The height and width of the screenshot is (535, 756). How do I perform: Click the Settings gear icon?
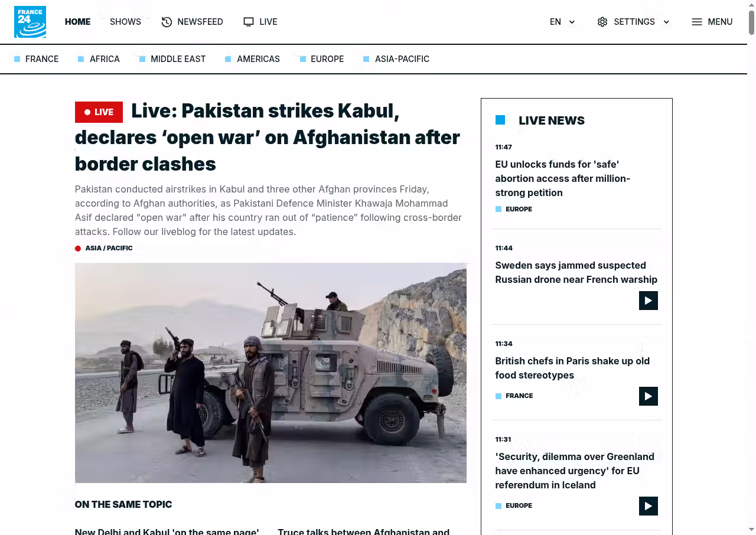click(602, 22)
